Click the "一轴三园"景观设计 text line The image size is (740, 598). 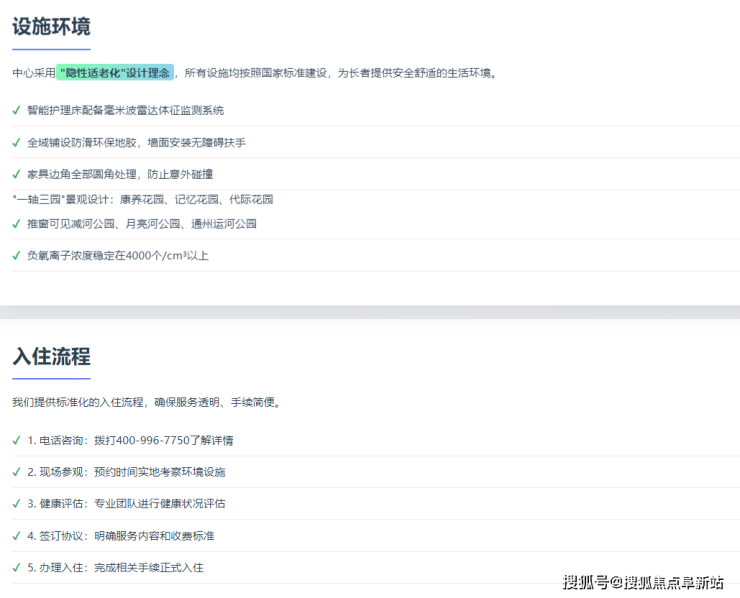pos(142,199)
